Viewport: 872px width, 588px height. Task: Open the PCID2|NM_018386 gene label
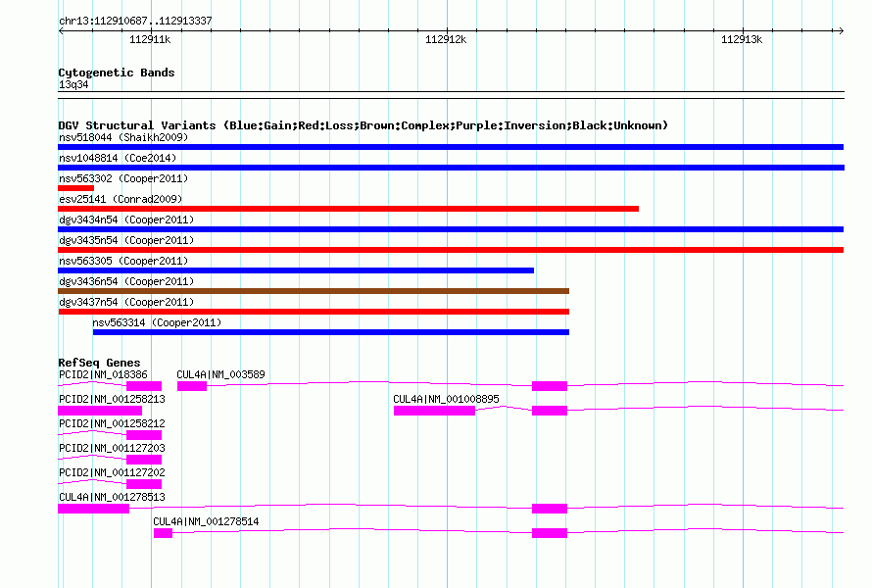coord(103,374)
